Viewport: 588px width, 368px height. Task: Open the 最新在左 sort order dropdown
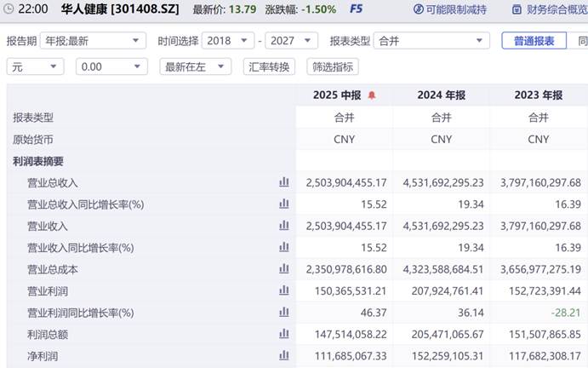[194, 66]
